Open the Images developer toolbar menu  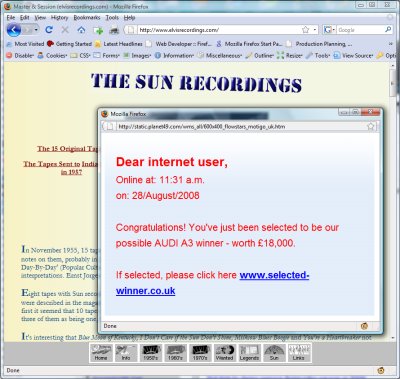tap(137, 56)
